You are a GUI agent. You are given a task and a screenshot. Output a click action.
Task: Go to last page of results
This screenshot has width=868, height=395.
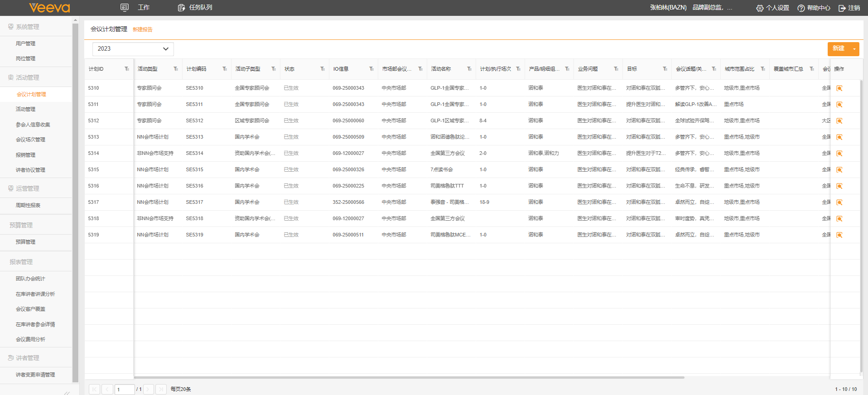click(x=161, y=389)
